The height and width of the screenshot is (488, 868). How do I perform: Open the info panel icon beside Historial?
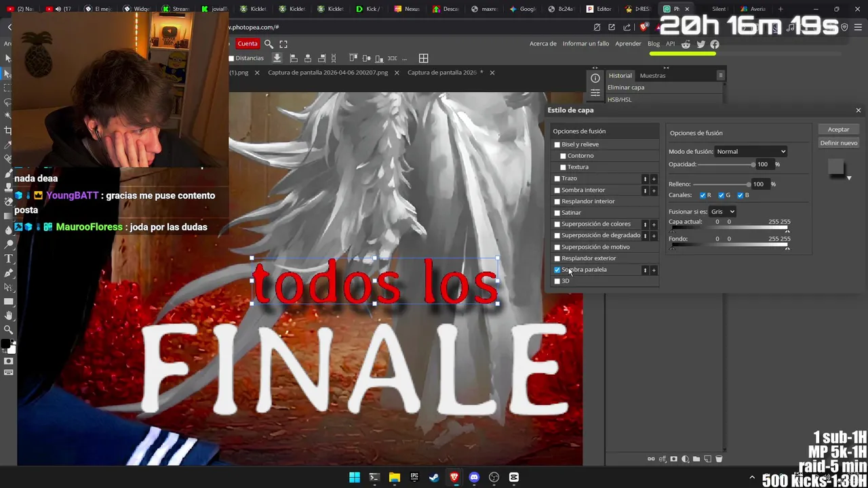click(x=595, y=78)
